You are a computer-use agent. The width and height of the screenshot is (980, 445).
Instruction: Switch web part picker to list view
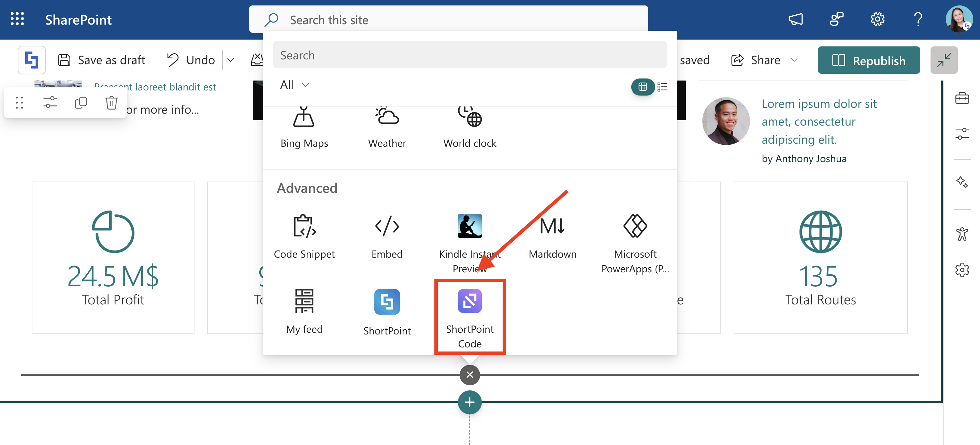point(662,87)
